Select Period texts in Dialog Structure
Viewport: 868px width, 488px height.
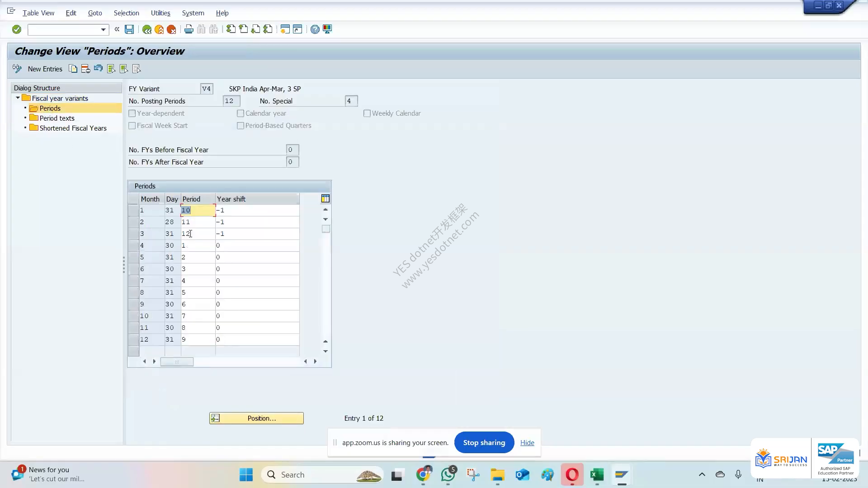[57, 118]
